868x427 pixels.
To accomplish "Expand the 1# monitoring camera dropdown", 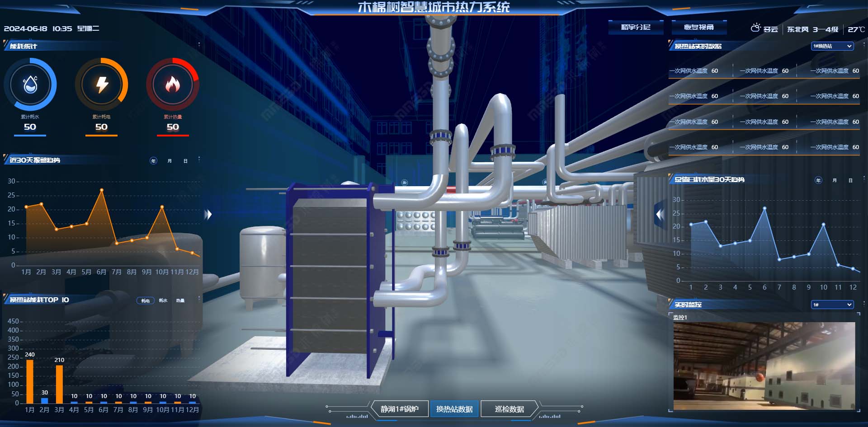I will tap(832, 305).
